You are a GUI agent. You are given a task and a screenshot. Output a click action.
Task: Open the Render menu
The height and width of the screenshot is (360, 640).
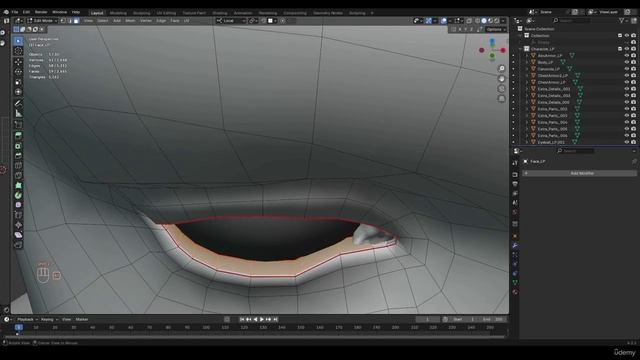coord(41,12)
